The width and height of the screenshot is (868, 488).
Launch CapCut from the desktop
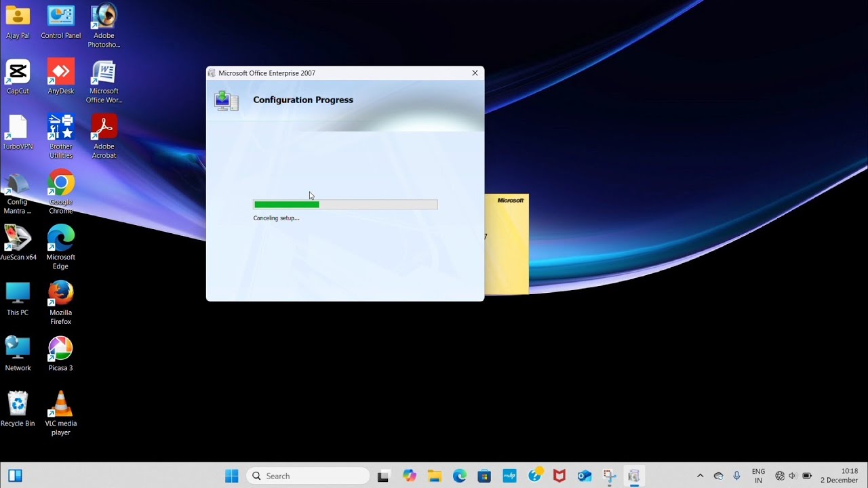click(18, 77)
